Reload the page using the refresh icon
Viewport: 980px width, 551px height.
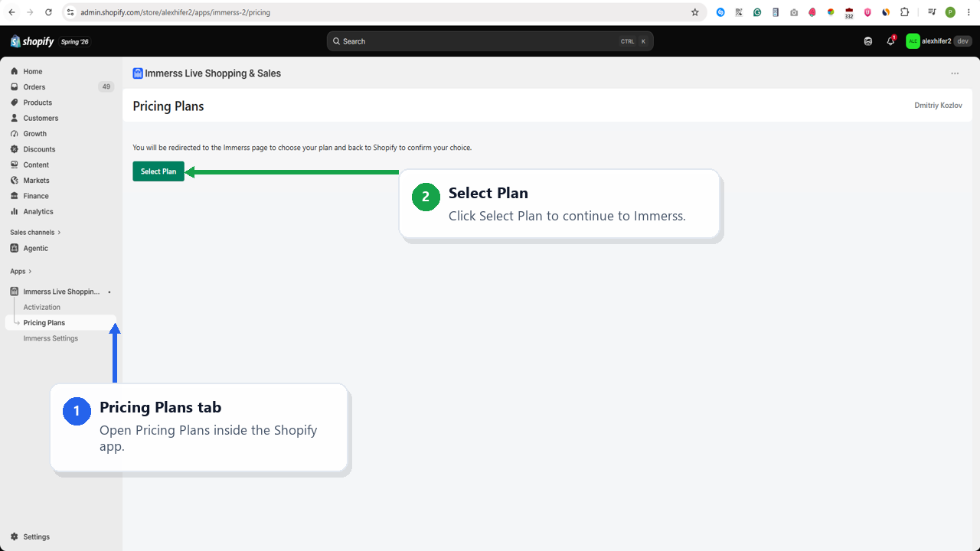tap(49, 12)
